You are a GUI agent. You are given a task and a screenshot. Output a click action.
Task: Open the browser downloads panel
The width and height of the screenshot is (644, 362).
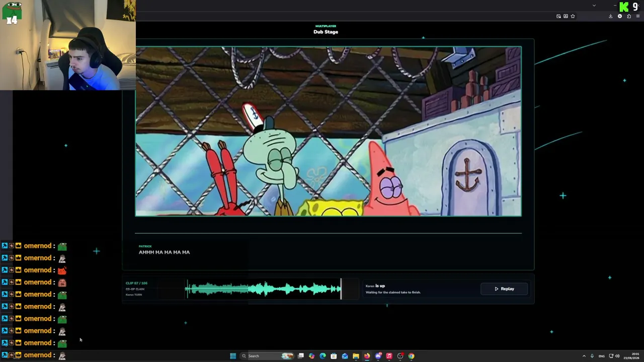click(610, 16)
